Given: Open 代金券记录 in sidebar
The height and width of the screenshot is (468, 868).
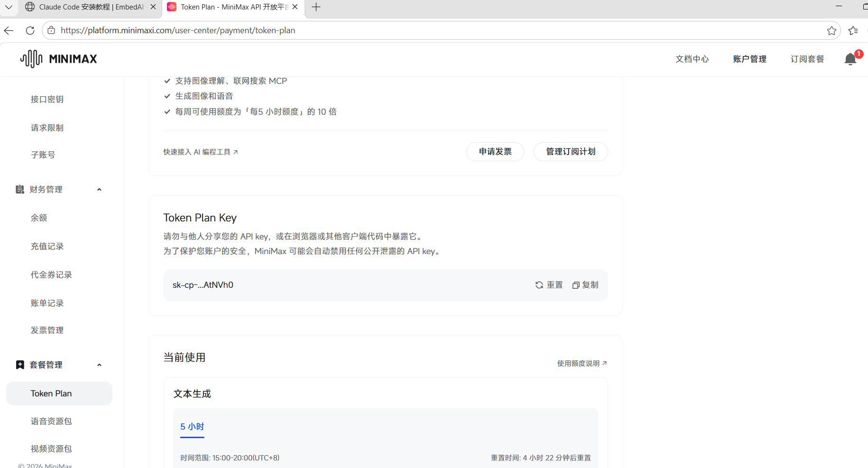Looking at the screenshot, I should (x=51, y=275).
